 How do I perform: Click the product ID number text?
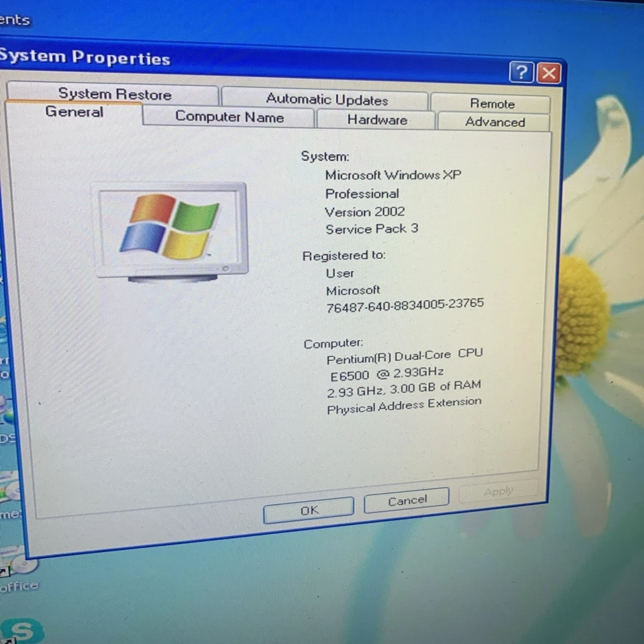(x=405, y=303)
